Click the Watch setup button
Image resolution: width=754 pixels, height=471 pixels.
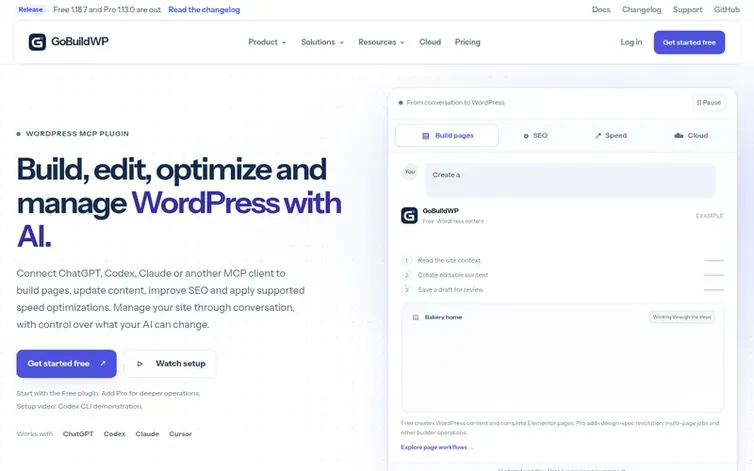click(x=171, y=364)
